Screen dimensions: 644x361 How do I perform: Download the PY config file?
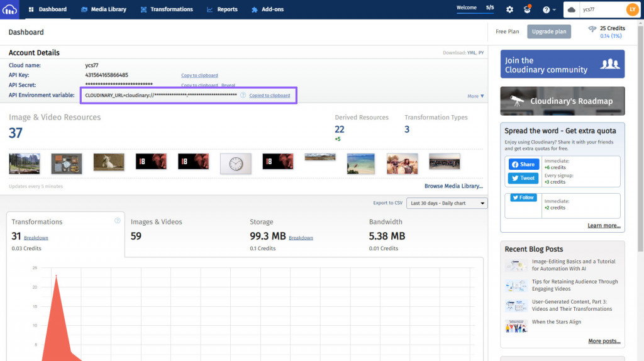click(x=481, y=53)
